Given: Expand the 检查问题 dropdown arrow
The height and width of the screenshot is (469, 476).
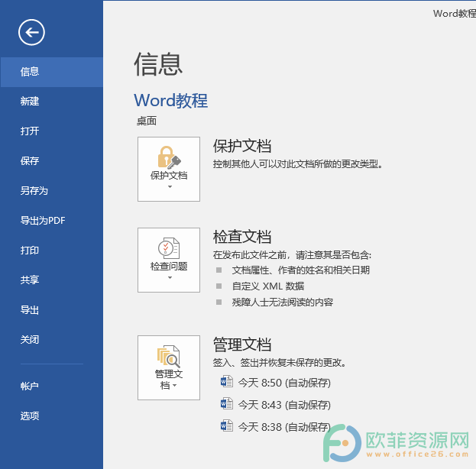Looking at the screenshot, I should coord(170,277).
